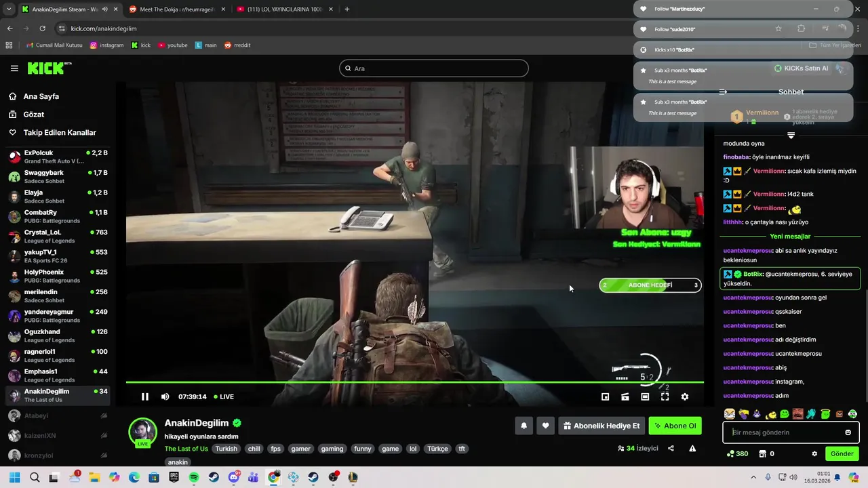Viewport: 868px width, 488px height.
Task: Click the Abonelik Hediye Et button
Action: click(601, 426)
